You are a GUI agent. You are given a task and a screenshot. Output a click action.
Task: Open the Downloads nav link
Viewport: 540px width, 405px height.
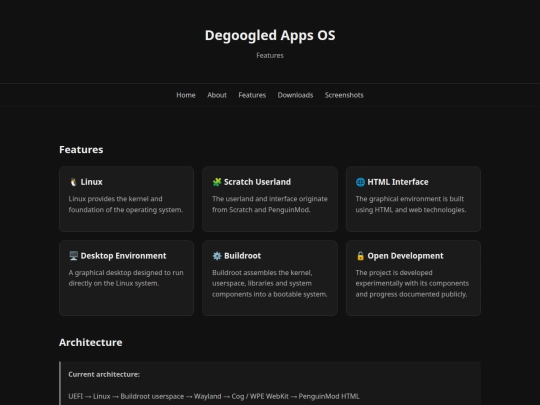pos(295,95)
